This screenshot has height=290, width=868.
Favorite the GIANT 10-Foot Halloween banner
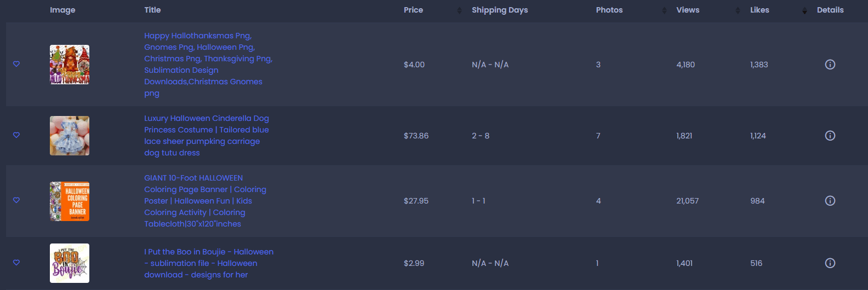(16, 200)
